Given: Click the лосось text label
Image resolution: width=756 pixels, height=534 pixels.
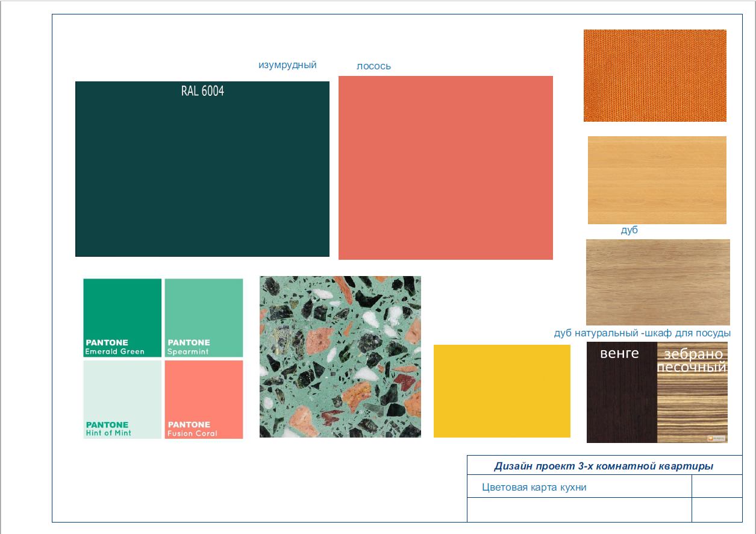Looking at the screenshot, I should [373, 66].
